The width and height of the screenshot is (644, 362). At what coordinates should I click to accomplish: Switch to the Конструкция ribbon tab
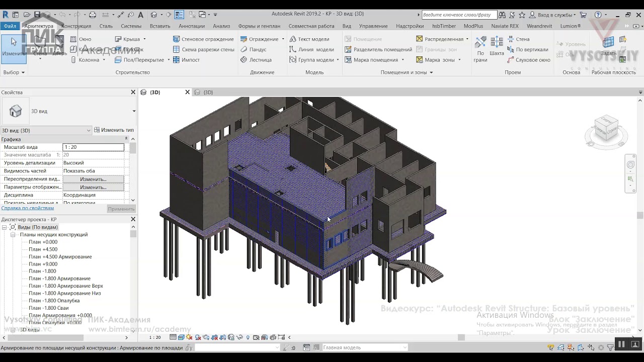pyautogui.click(x=76, y=26)
